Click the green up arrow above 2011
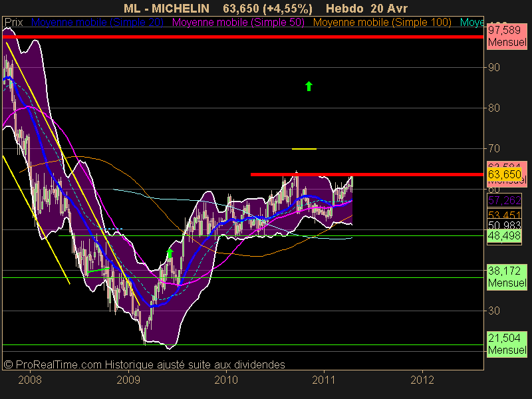The height and width of the screenshot is (399, 532). tap(309, 86)
